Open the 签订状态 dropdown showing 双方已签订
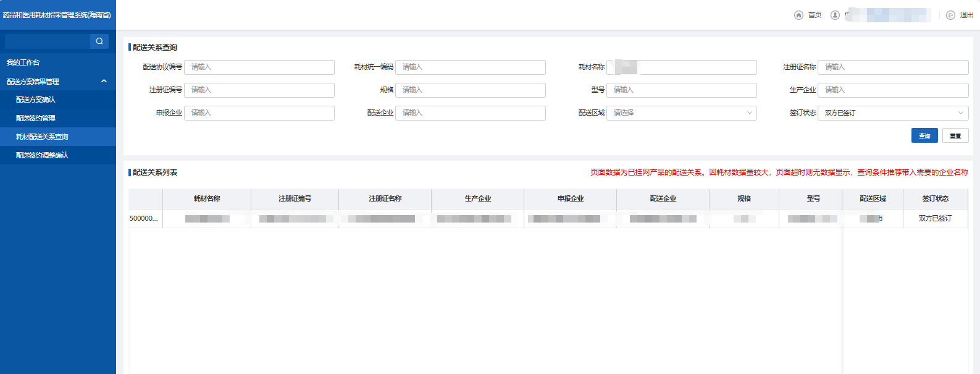Screen dimensions: 980x374 pyautogui.click(x=892, y=113)
